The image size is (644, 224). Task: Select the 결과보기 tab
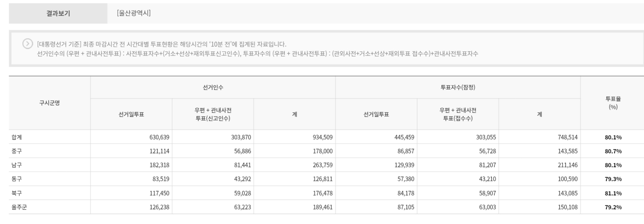click(58, 13)
